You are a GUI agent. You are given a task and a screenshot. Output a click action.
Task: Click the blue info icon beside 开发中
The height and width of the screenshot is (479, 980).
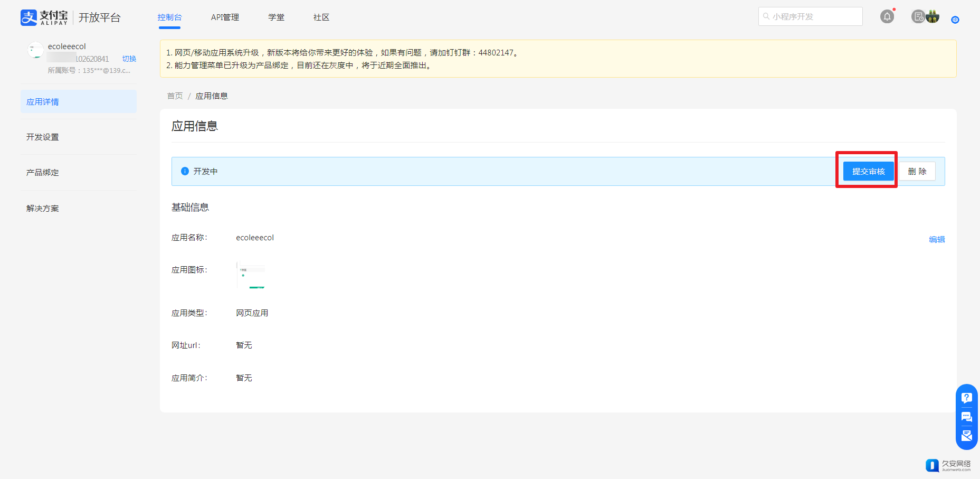185,171
